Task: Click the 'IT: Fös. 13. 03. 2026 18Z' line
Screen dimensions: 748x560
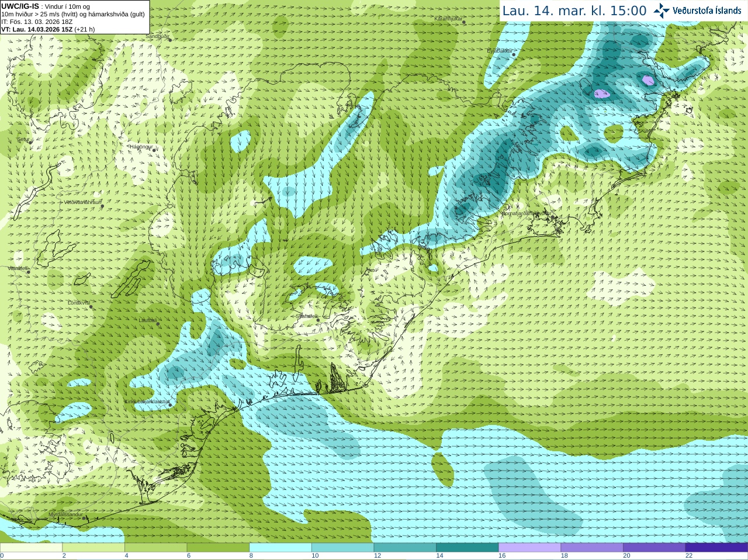Action: click(37, 22)
